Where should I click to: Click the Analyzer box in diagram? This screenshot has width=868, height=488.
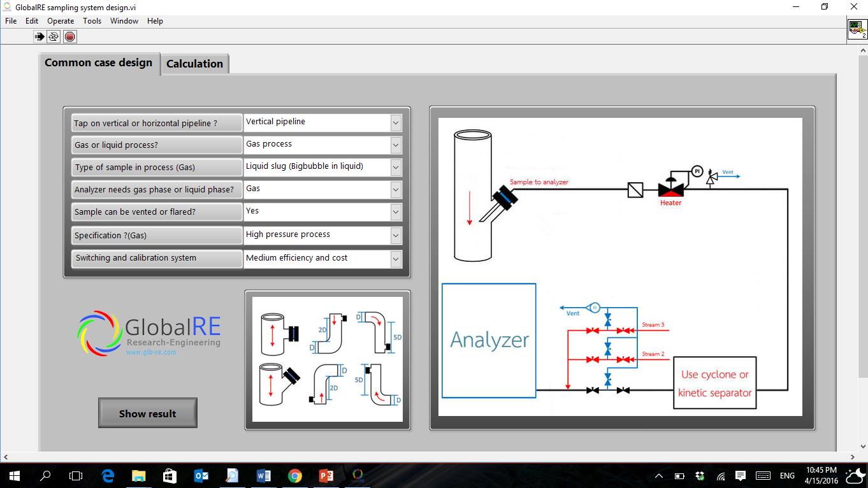click(489, 340)
